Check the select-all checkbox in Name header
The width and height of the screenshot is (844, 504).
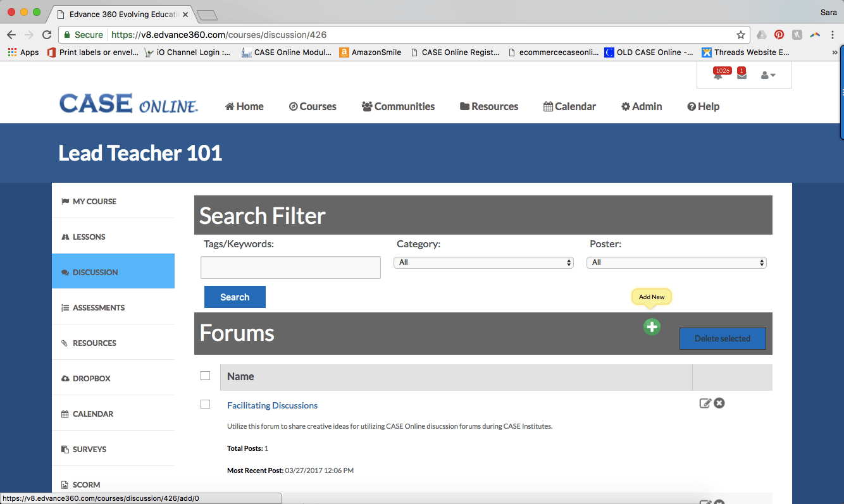[205, 376]
